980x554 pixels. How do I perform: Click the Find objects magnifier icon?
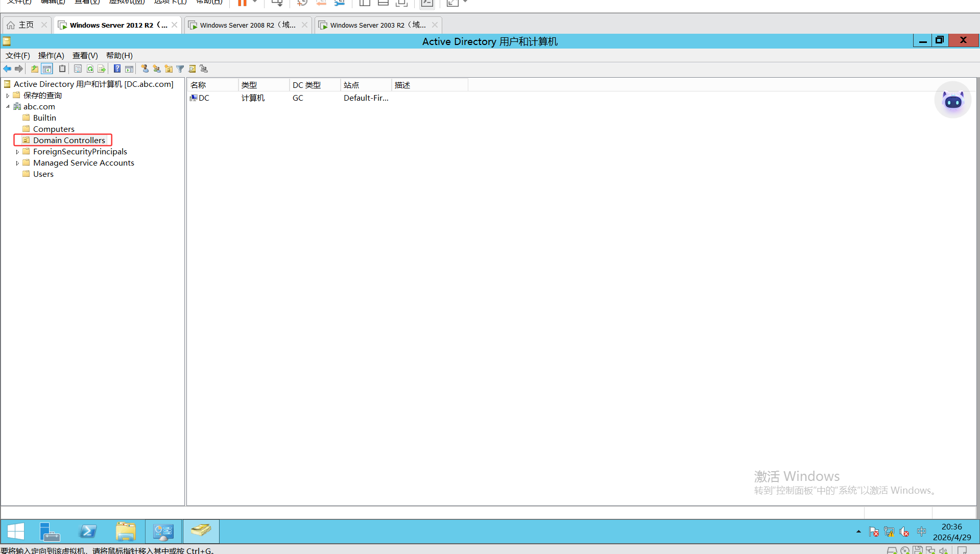[192, 69]
